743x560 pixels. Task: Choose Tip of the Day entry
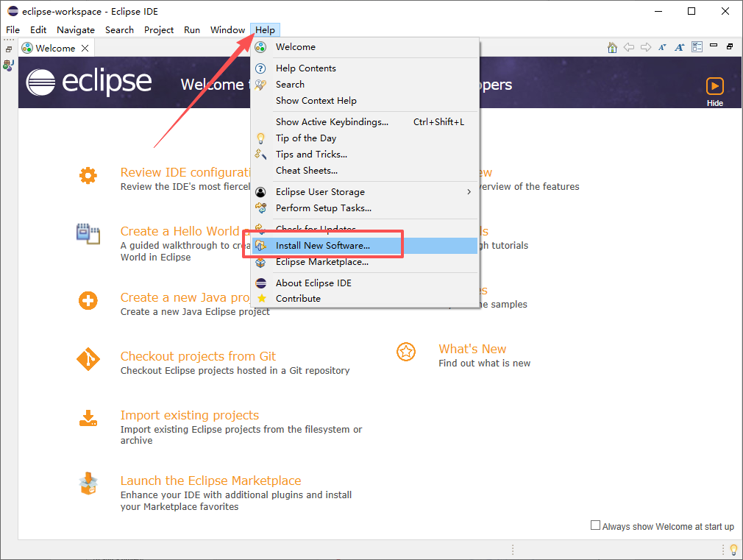pyautogui.click(x=364, y=138)
